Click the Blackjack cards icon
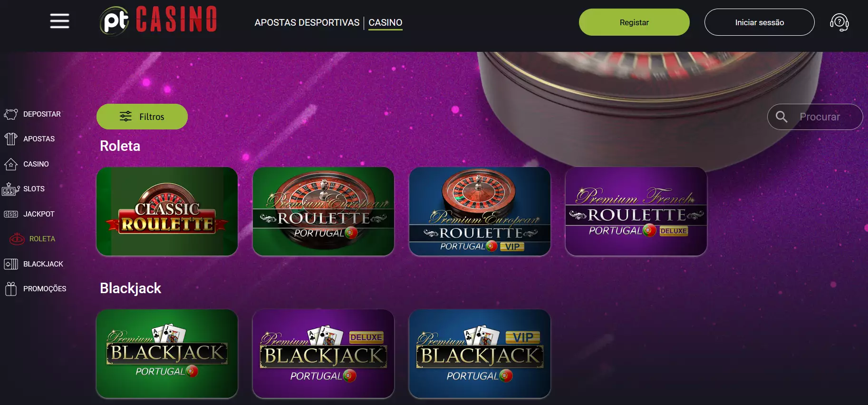 [11, 264]
